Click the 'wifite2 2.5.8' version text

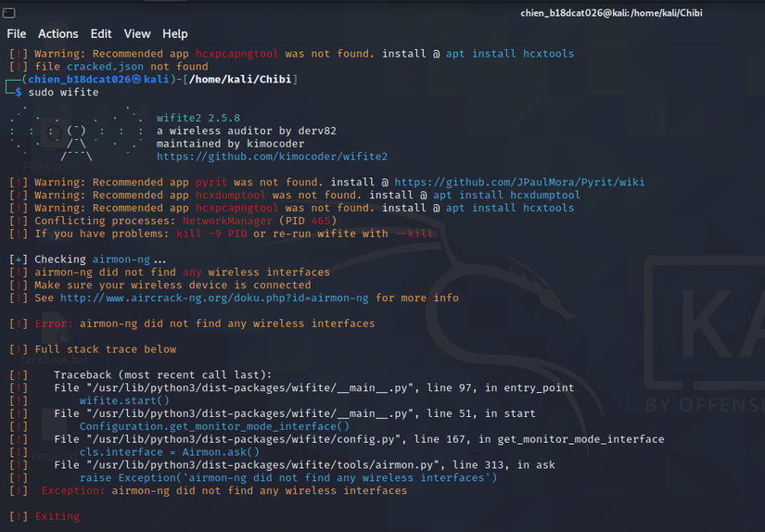198,118
